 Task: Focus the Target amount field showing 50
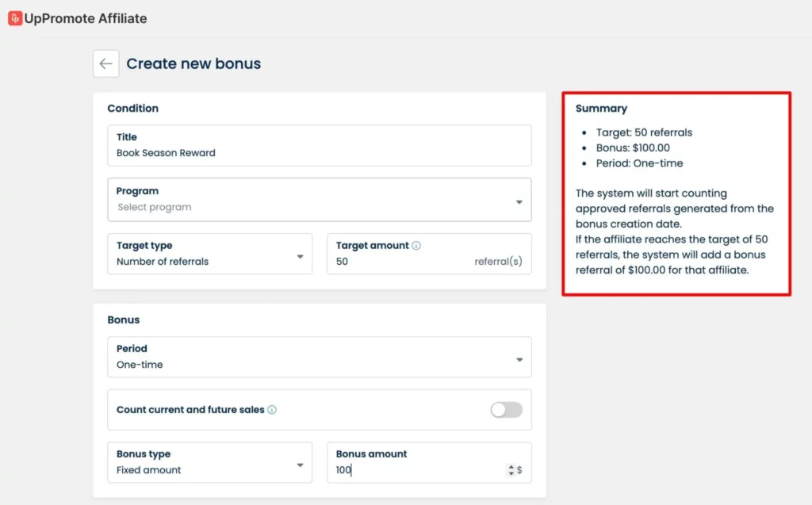pyautogui.click(x=396, y=262)
